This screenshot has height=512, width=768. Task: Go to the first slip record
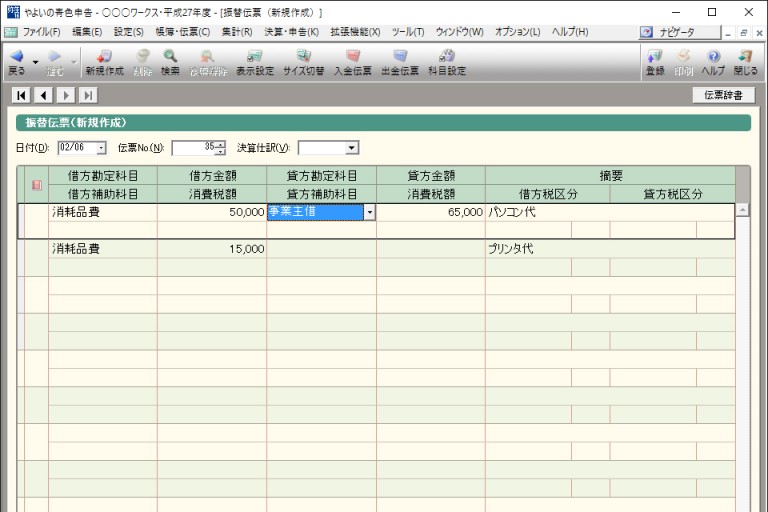point(21,96)
